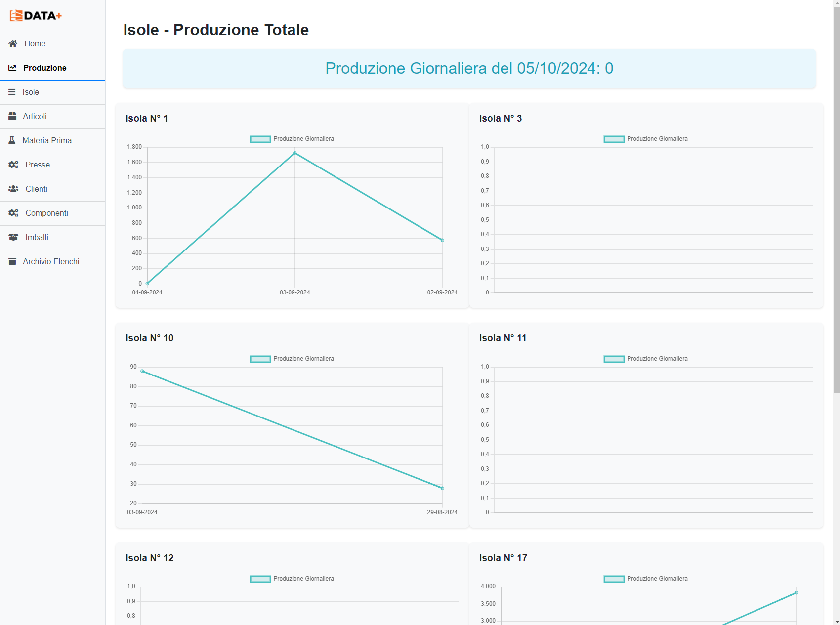Click Isola N° 17 top data point
Screen dimensions: 840x625
[796, 593]
